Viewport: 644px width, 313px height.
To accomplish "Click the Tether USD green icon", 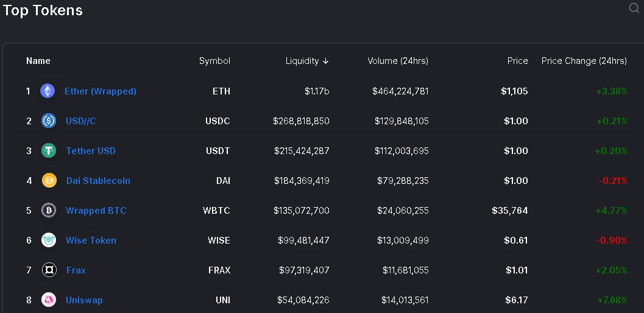I will coord(49,151).
